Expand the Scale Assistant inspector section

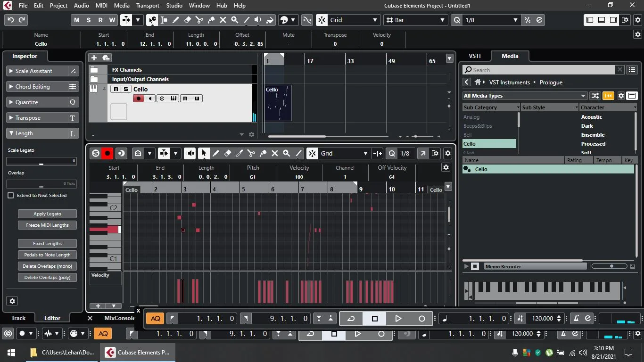click(36, 71)
